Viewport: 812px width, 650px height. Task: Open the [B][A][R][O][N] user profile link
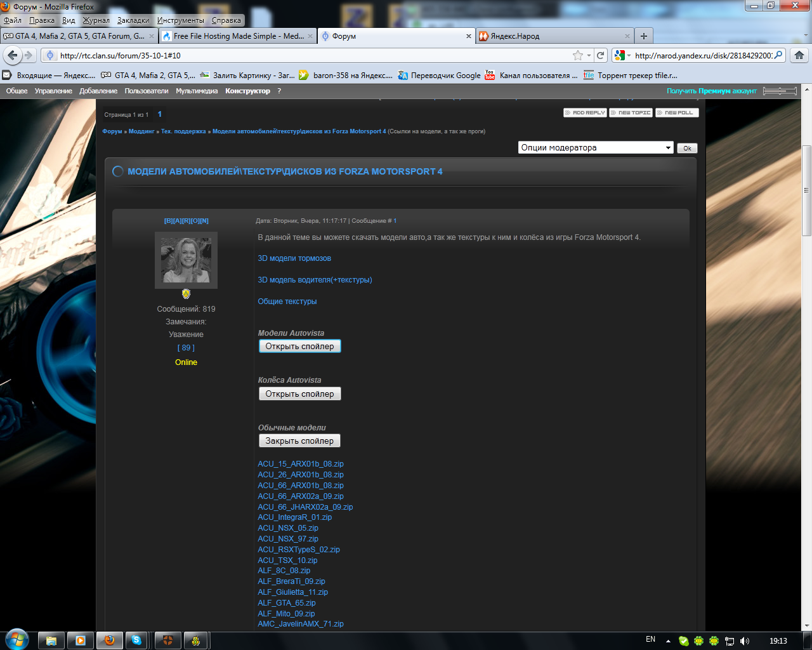[x=187, y=221]
